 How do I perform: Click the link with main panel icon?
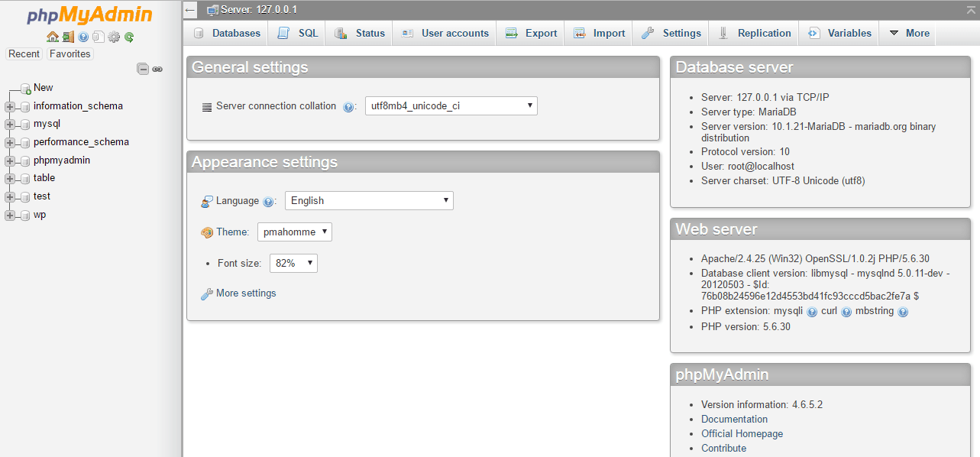coord(157,69)
